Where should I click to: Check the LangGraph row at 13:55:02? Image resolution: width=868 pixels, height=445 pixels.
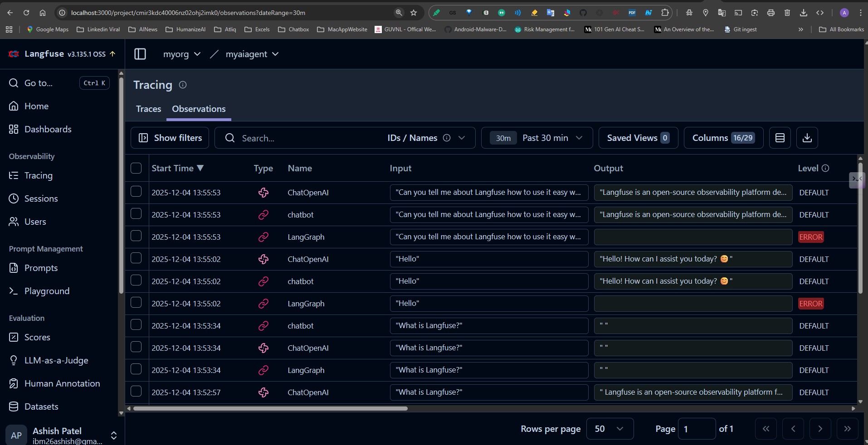coord(136,302)
